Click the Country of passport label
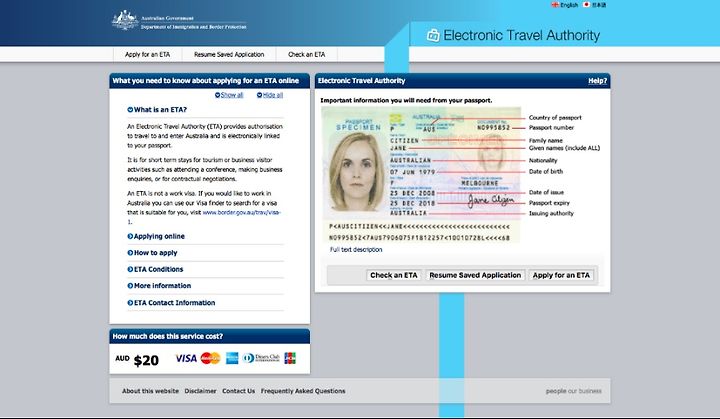The width and height of the screenshot is (720, 419). click(x=555, y=118)
